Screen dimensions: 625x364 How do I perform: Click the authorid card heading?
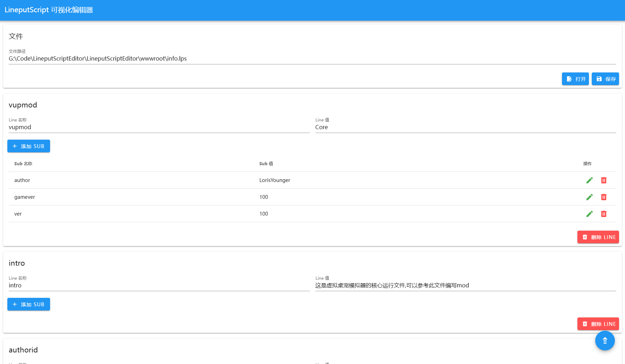(x=23, y=350)
